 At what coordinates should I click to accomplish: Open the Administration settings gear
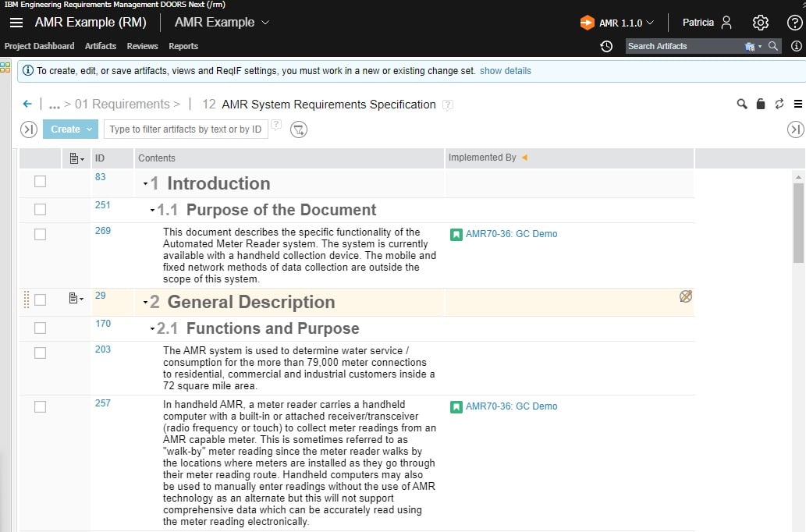(x=761, y=23)
